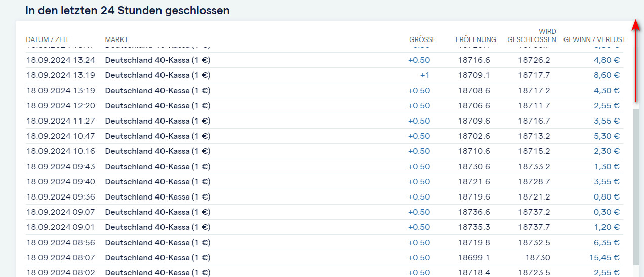Click the GEWINN / VERLUST column header

594,39
